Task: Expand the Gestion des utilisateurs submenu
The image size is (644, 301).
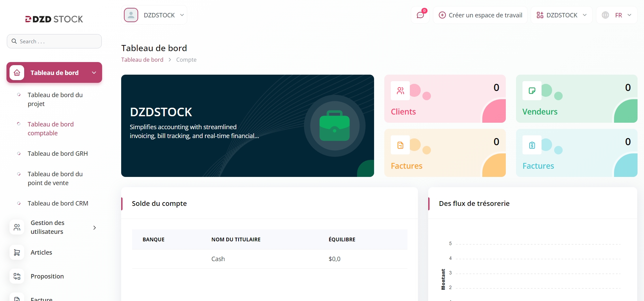Action: (95, 227)
